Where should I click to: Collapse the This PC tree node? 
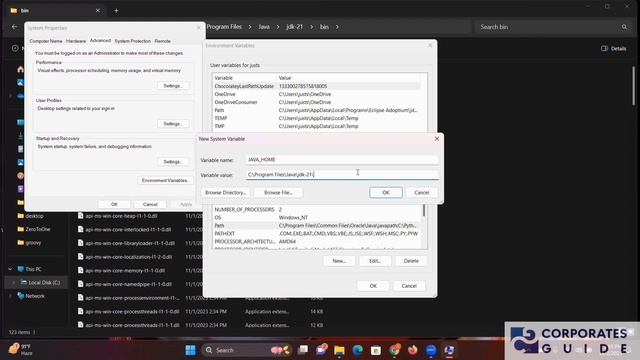click(x=10, y=269)
